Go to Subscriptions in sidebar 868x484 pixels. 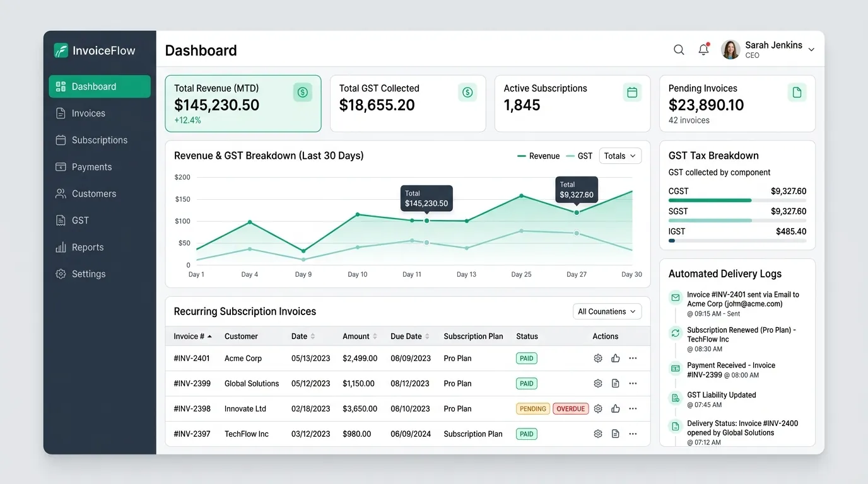click(x=100, y=140)
